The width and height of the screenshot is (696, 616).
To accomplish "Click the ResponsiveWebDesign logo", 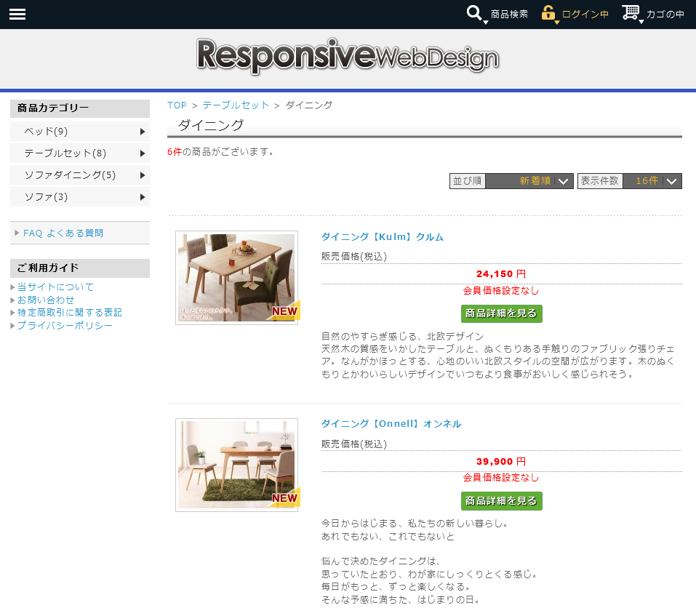I will point(348,56).
